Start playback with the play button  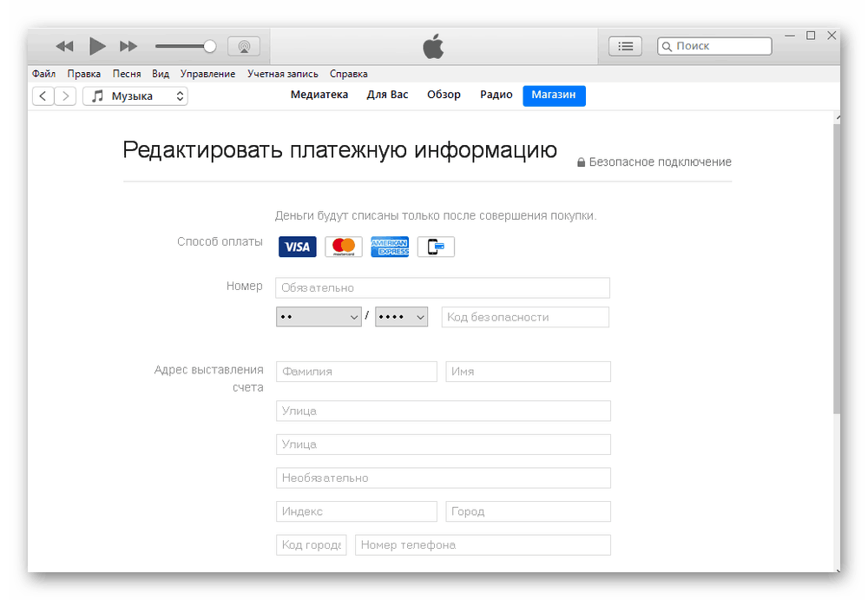(x=97, y=46)
